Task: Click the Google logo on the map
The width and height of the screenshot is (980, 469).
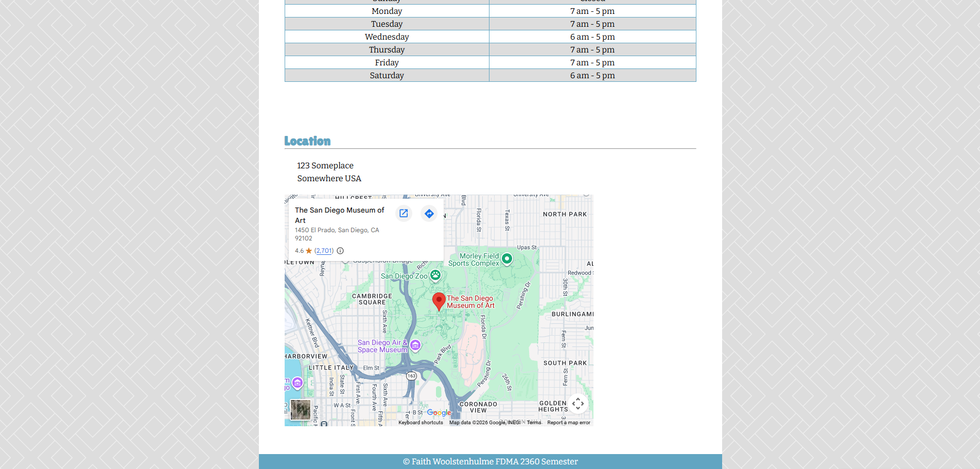Action: point(439,413)
